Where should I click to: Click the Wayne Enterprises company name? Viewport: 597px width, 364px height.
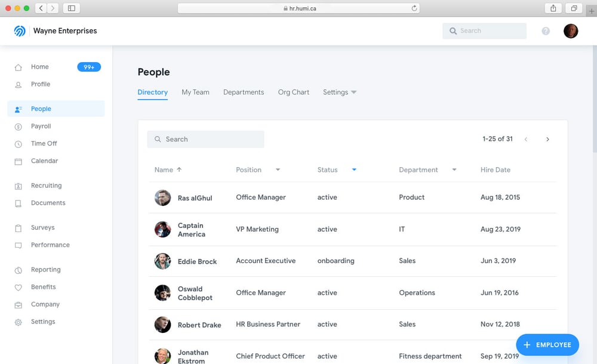[x=64, y=31]
